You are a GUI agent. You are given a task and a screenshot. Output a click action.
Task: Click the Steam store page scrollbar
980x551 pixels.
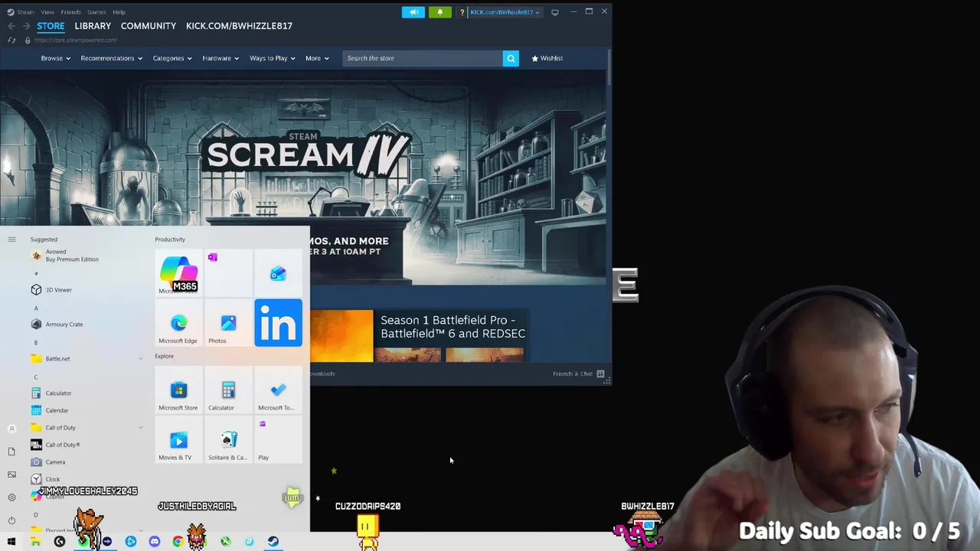click(x=609, y=67)
